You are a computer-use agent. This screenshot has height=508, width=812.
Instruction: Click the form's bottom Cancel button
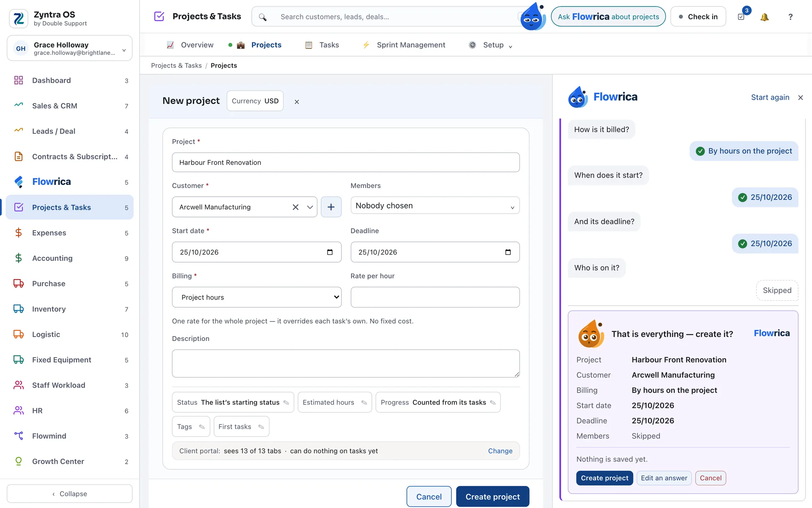[429, 497]
